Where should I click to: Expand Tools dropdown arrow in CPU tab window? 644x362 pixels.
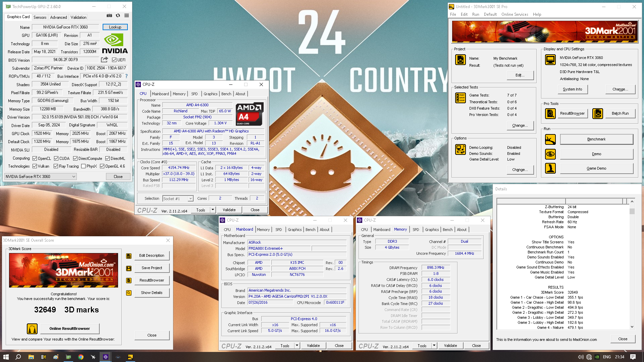(x=212, y=210)
